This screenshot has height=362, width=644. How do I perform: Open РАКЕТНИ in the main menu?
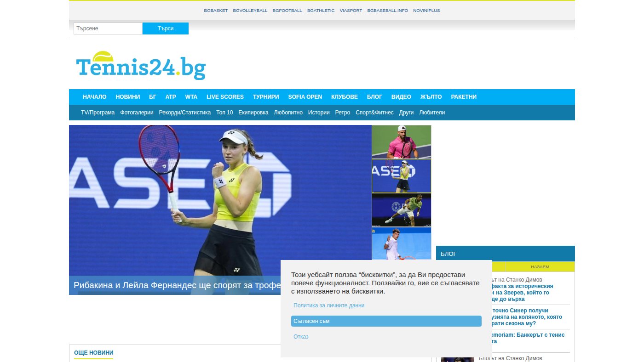point(464,97)
